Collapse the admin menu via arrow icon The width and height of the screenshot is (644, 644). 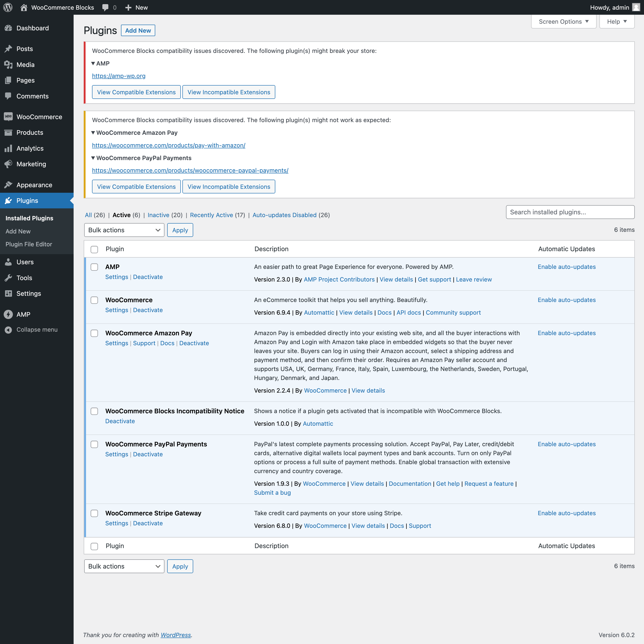click(9, 329)
